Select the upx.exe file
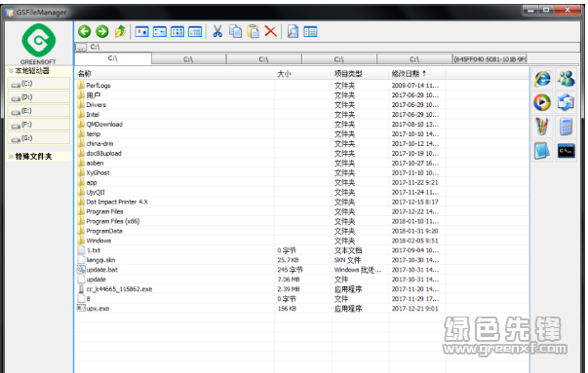This screenshot has height=373, width=588. 98,309
